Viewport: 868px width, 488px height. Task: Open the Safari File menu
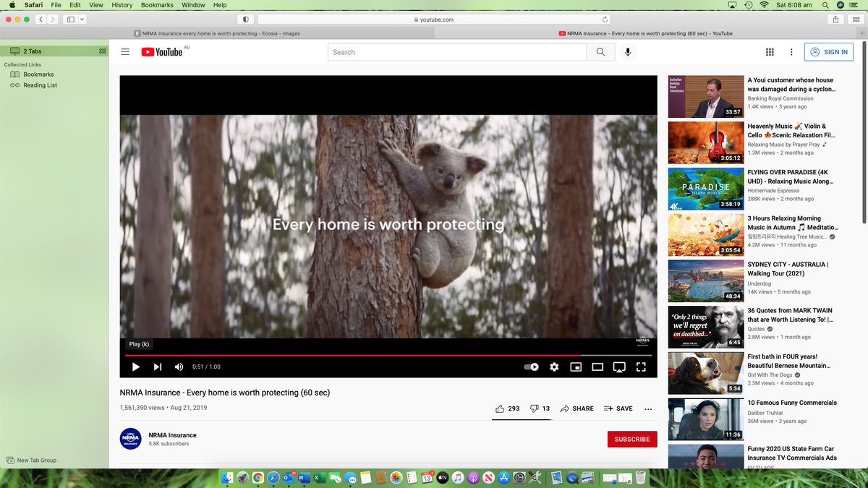56,5
